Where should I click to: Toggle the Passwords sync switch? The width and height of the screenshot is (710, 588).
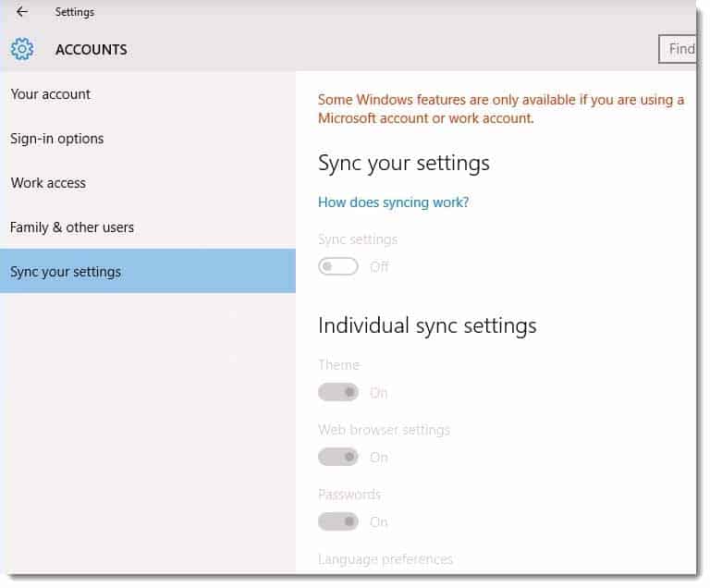[x=338, y=521]
